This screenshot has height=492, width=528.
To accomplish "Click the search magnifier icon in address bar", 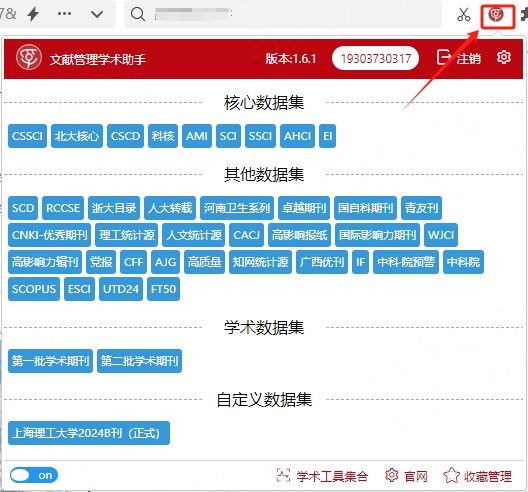I will tap(138, 14).
